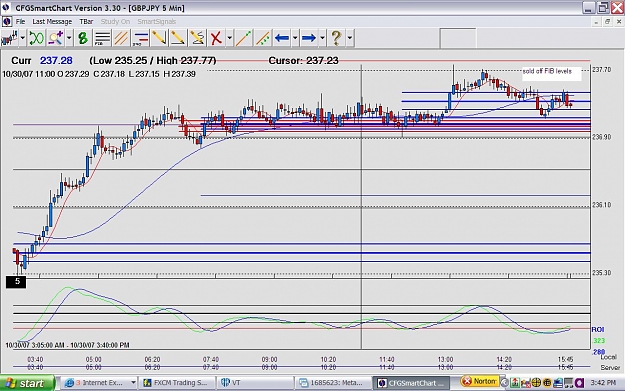Click the date range text under oscillator
This screenshot has width=625, height=391.
(x=67, y=345)
